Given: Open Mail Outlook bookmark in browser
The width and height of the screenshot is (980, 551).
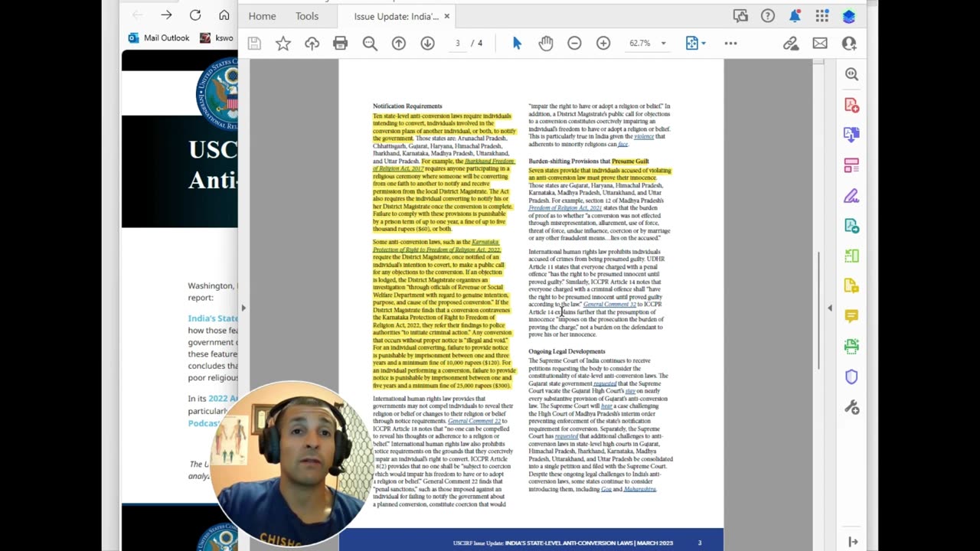Looking at the screenshot, I should pos(158,37).
